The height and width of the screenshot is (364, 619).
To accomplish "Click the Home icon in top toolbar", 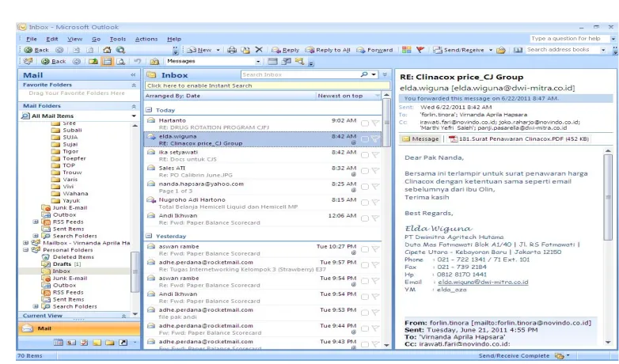I will pos(107,50).
